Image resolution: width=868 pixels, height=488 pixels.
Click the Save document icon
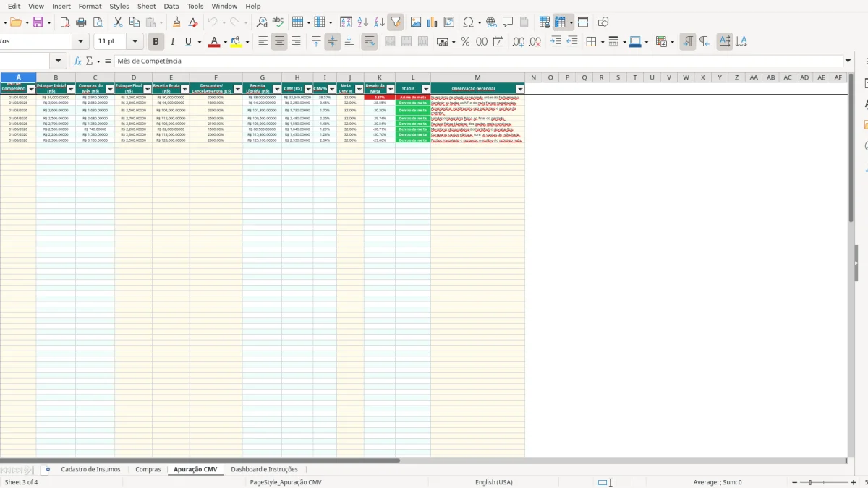pos(38,22)
